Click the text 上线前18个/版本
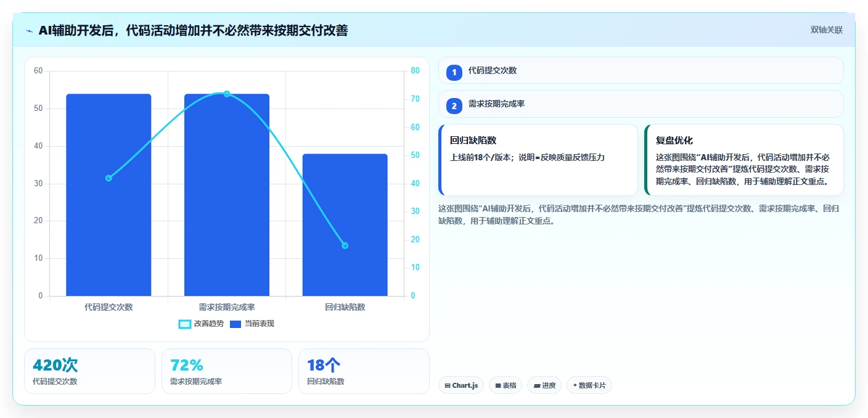The width and height of the screenshot is (868, 418). 481,157
